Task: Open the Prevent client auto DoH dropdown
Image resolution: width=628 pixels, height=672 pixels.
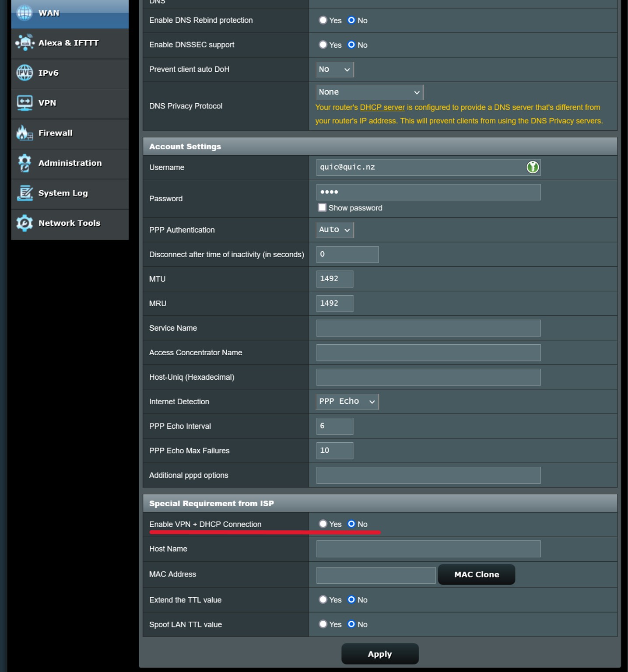Action: click(334, 70)
